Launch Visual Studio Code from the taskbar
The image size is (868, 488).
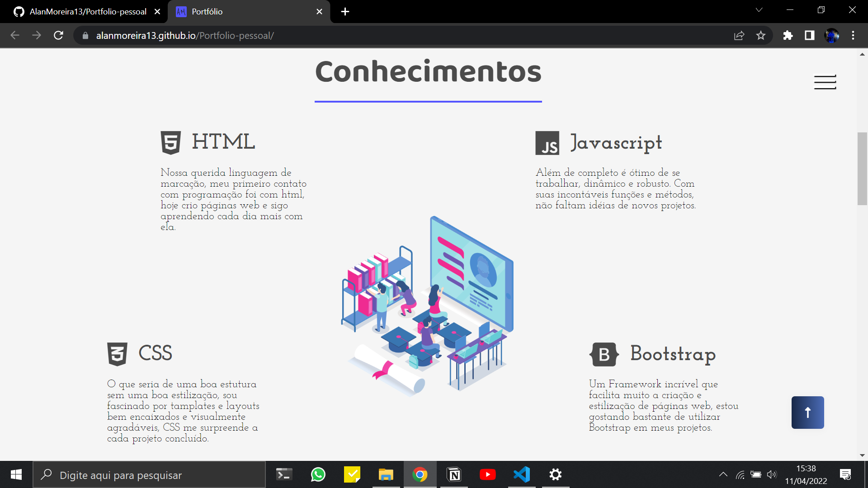point(522,474)
